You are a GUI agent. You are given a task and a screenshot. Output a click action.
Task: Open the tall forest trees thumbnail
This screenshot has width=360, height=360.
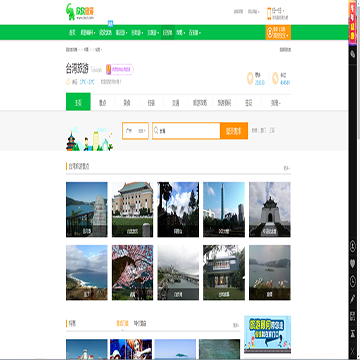[178, 209]
